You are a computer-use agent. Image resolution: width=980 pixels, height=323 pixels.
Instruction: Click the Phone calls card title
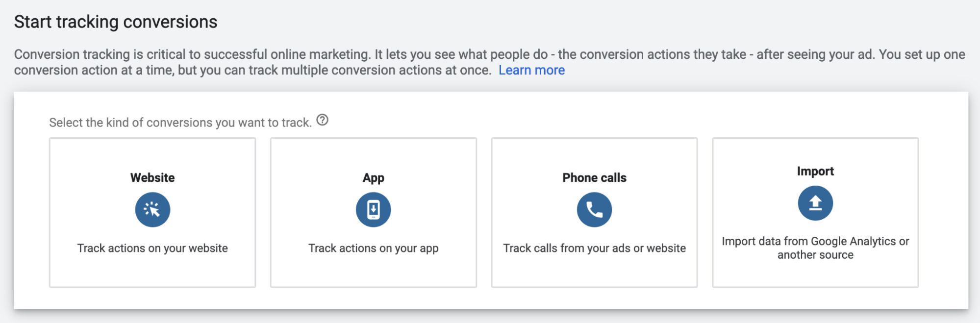(594, 177)
